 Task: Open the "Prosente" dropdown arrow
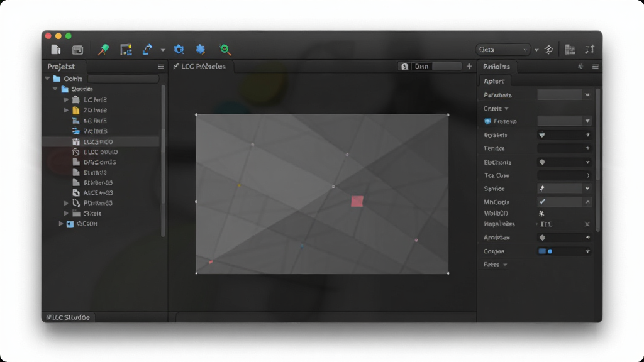(587, 121)
